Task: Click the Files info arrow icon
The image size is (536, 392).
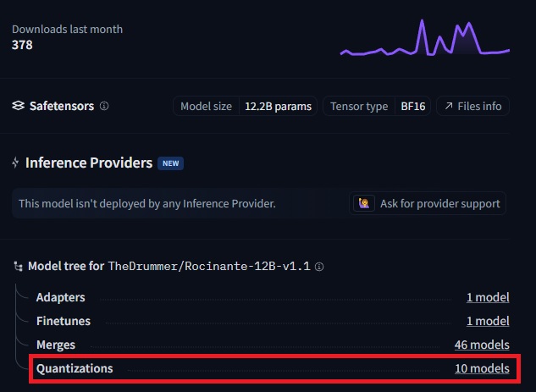Action: pos(449,107)
